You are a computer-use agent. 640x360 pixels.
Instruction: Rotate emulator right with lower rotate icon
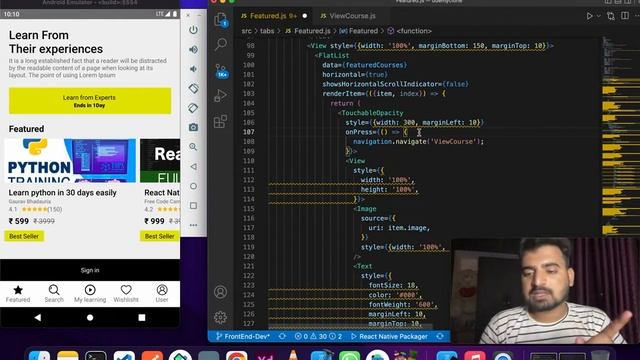[x=193, y=108]
